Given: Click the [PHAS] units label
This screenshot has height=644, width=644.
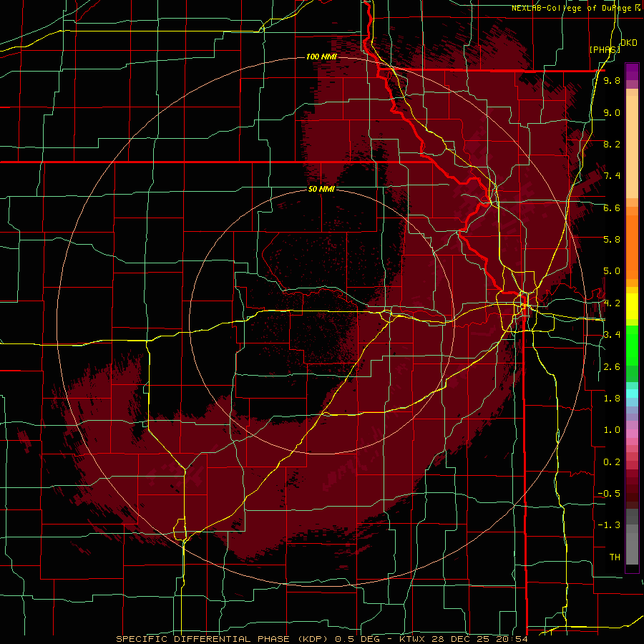Looking at the screenshot, I should click(x=605, y=49).
